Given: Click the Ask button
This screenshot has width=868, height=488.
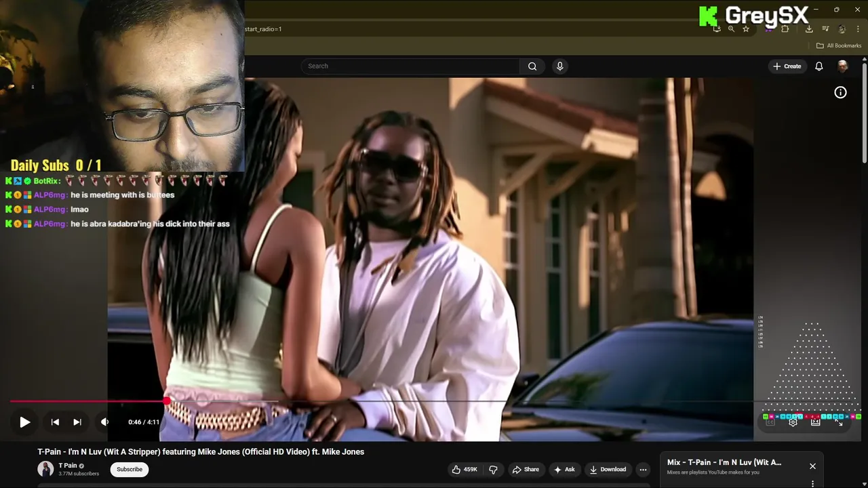Looking at the screenshot, I should pos(564,469).
